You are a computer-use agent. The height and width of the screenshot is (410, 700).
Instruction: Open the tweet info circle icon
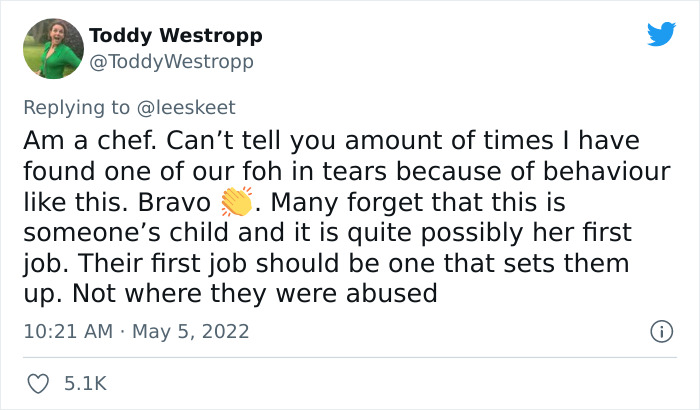661,331
